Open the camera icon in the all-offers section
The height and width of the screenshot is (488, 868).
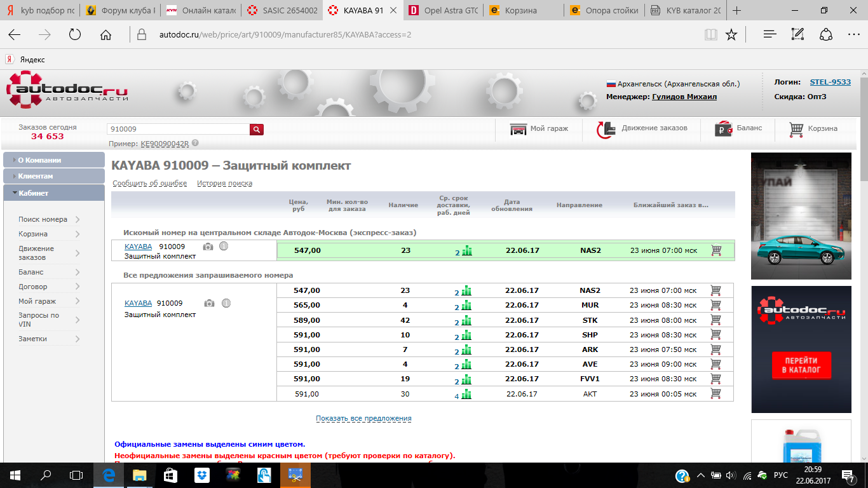[x=209, y=303]
